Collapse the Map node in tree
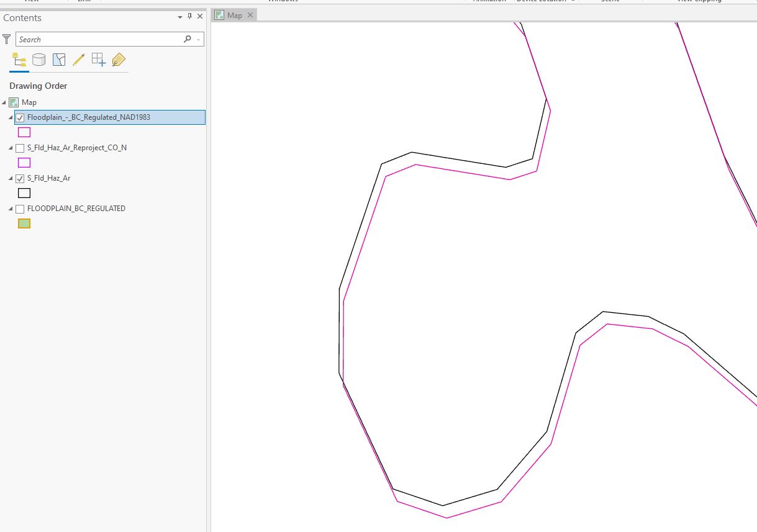 (4, 102)
